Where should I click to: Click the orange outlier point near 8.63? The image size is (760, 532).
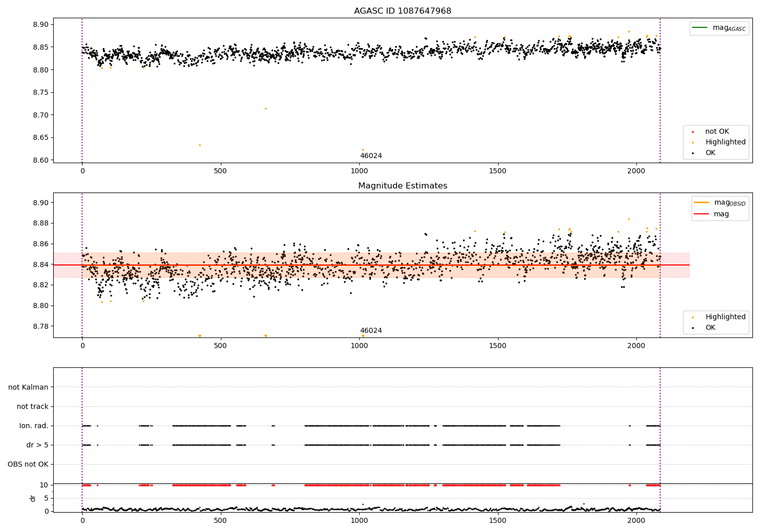200,145
